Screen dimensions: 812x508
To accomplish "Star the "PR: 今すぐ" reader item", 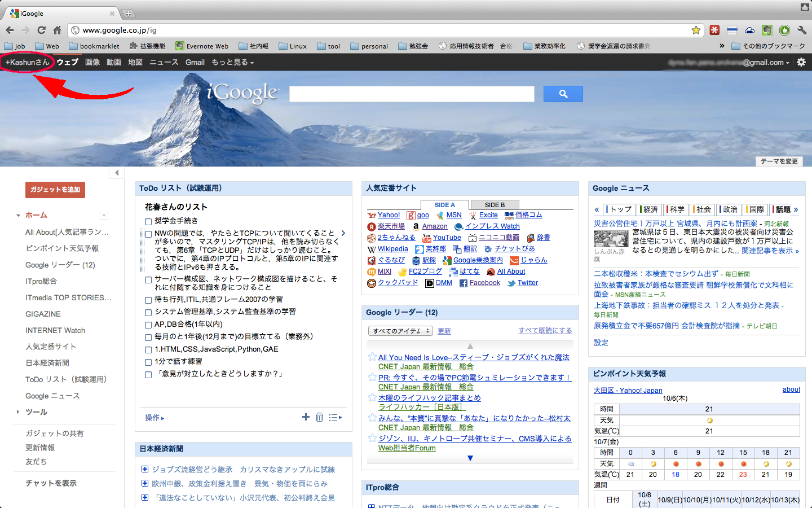I will click(x=372, y=377).
